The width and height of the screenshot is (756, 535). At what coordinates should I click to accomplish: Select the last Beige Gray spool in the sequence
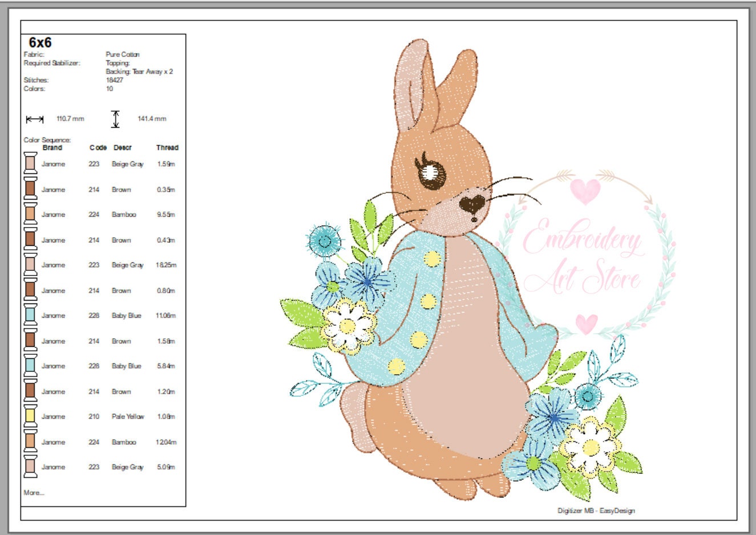[x=31, y=467]
